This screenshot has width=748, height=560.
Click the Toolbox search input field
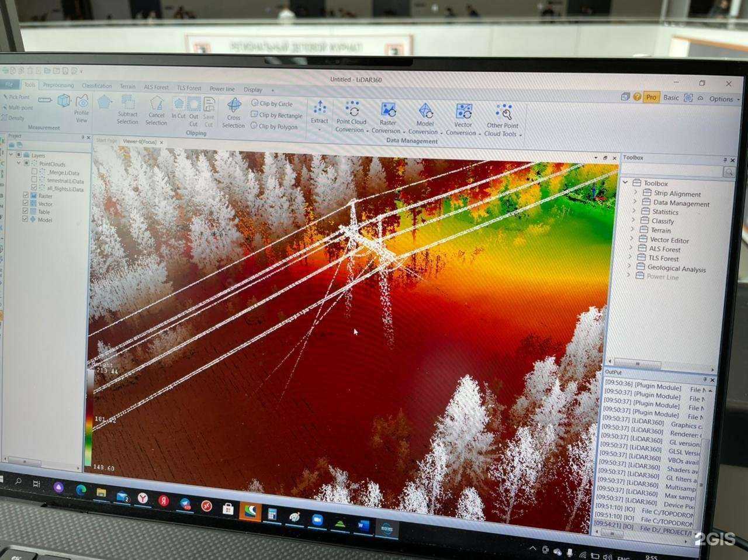pos(672,171)
